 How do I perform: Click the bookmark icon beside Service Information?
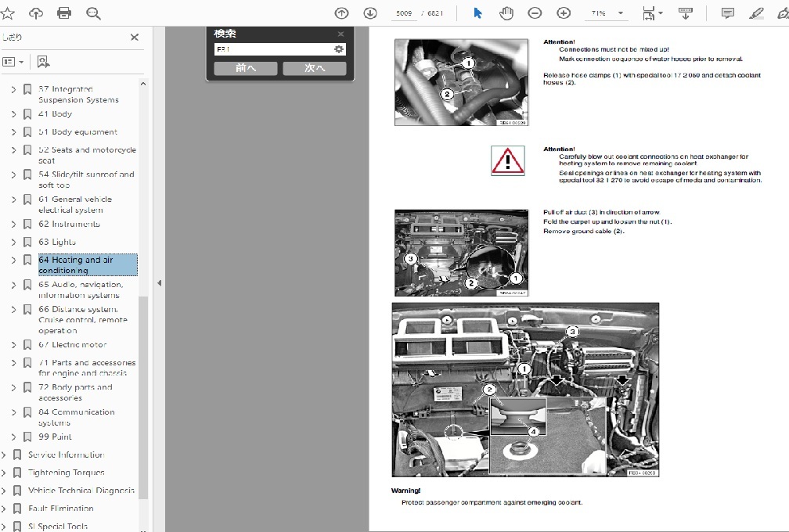17,455
